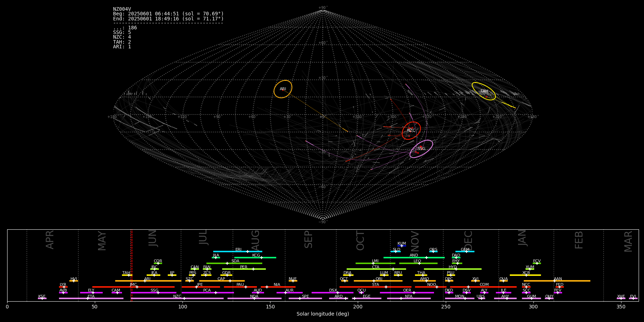Click the NZC radiant label inside the red ellipse
Image resolution: width=644 pixels, height=322 pixels.
coord(411,131)
